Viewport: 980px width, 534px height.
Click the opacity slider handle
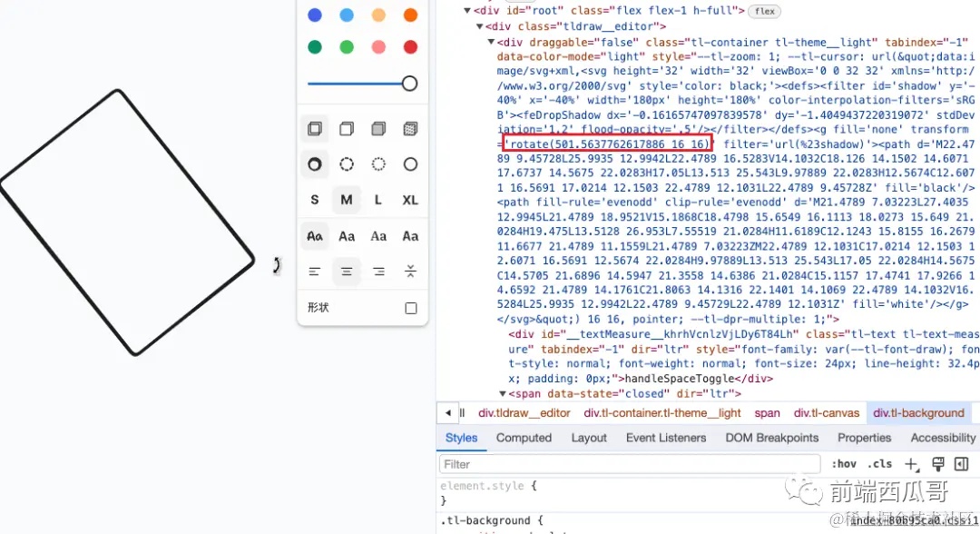[409, 84]
